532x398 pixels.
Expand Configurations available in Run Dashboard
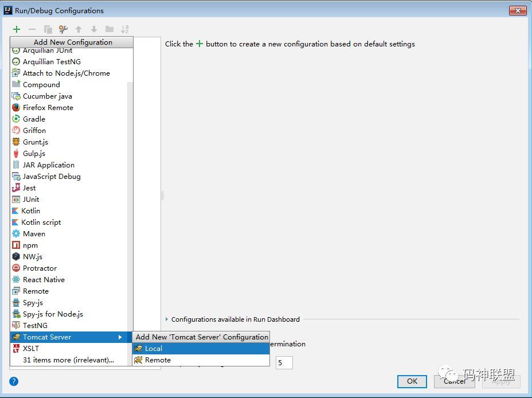point(167,319)
